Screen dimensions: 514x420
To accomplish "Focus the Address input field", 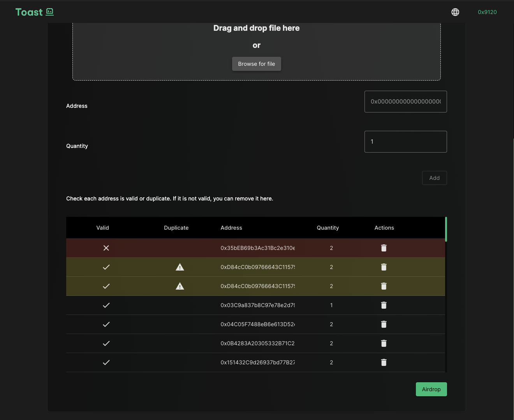I will 406,102.
